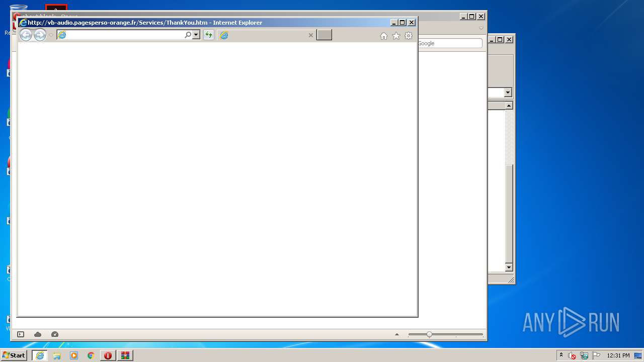Viewport: 644px width, 362px height.
Task: Minimize the Internet Explorer window
Action: (x=393, y=23)
